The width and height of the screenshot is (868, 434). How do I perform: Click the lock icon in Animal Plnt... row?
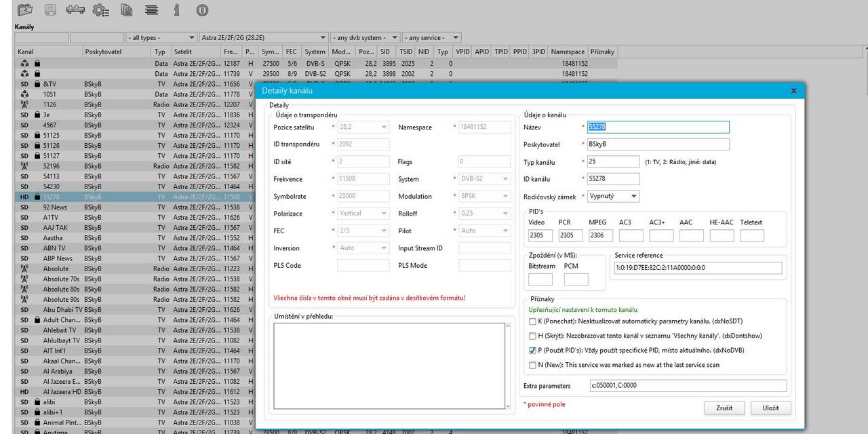(37, 422)
